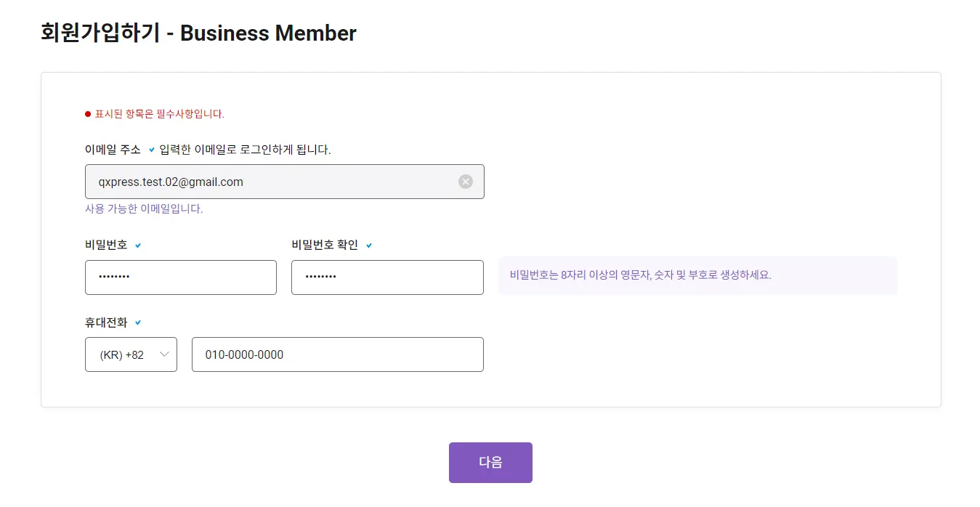Click the phone number field showing 010-0000-0000
Viewport: 980px width, 507px height.
click(x=337, y=354)
